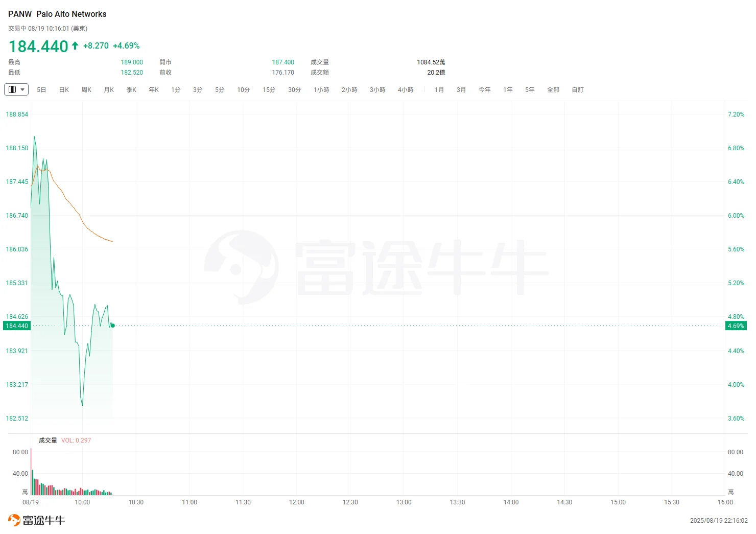Choose the 3月 range
The width and height of the screenshot is (756, 534).
461,90
